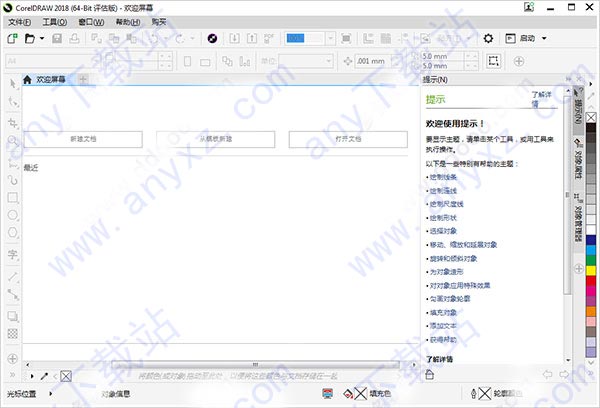The image size is (600, 408).
Task: Click the show page border icon
Action: (494, 61)
